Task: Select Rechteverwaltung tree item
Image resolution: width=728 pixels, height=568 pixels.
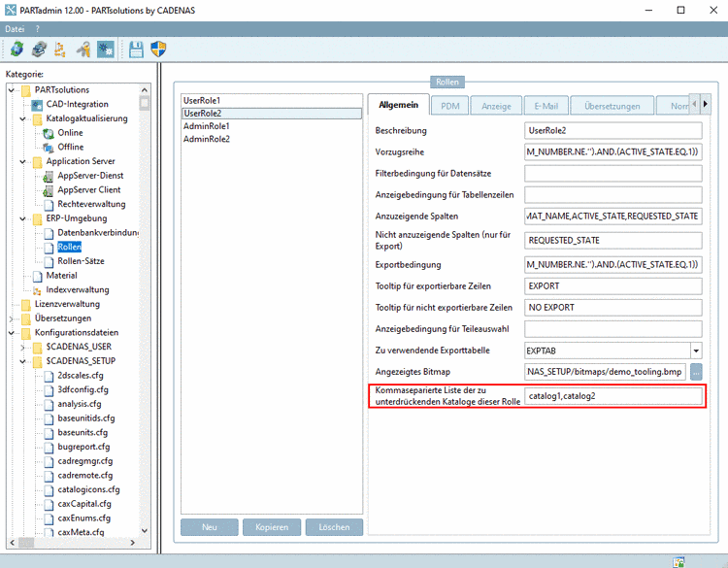Action: pos(91,204)
